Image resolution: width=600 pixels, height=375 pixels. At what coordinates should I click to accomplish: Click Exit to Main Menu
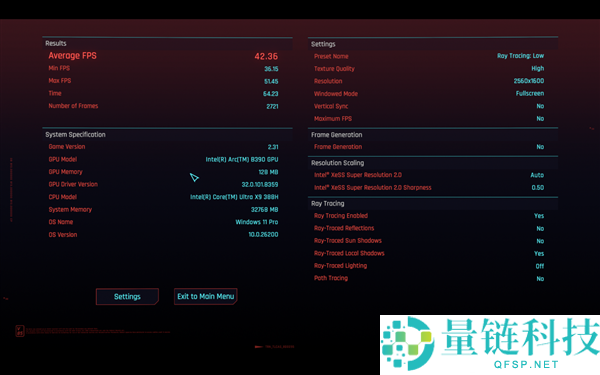pos(205,297)
